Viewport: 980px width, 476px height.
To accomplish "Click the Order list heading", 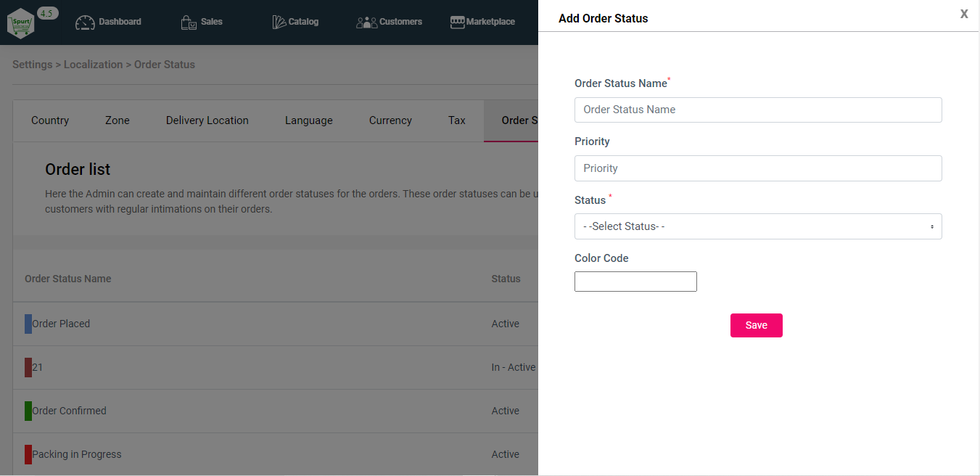I will 78,169.
